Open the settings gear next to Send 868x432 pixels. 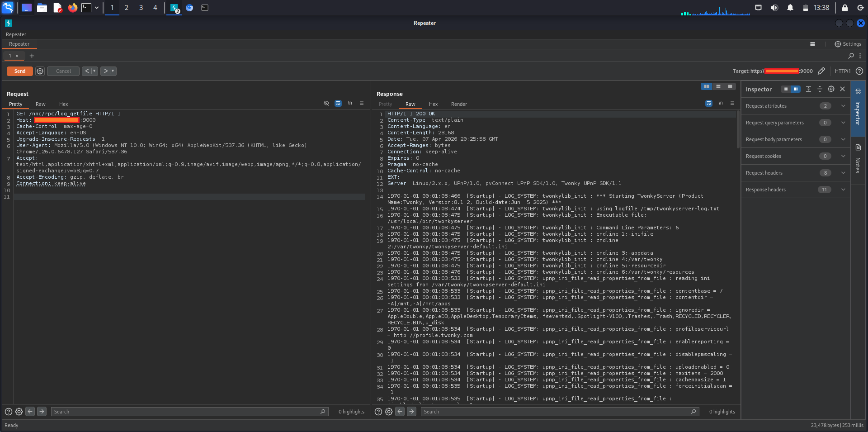pyautogui.click(x=40, y=71)
